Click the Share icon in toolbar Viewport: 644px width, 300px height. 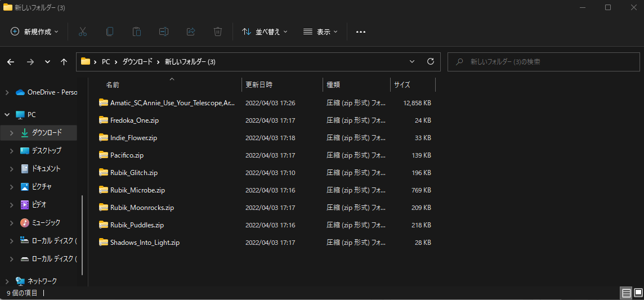(x=191, y=32)
